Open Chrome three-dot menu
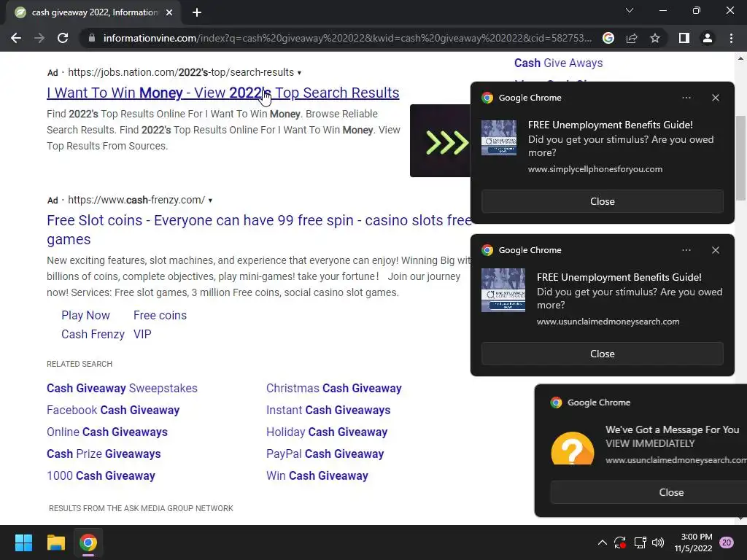Image resolution: width=747 pixels, height=560 pixels. click(x=731, y=38)
